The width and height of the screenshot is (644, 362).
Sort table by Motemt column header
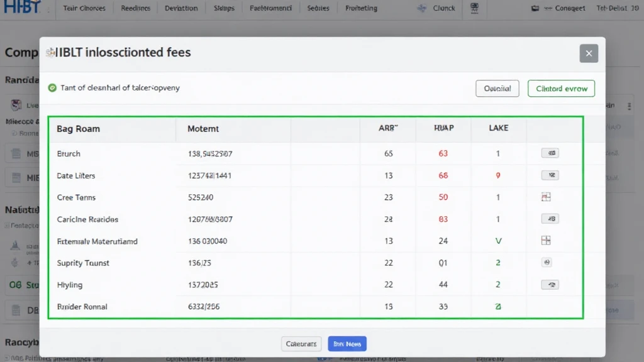[203, 129]
